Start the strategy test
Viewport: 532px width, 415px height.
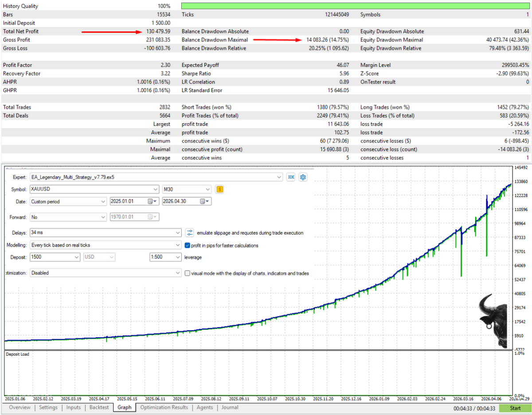click(x=515, y=408)
